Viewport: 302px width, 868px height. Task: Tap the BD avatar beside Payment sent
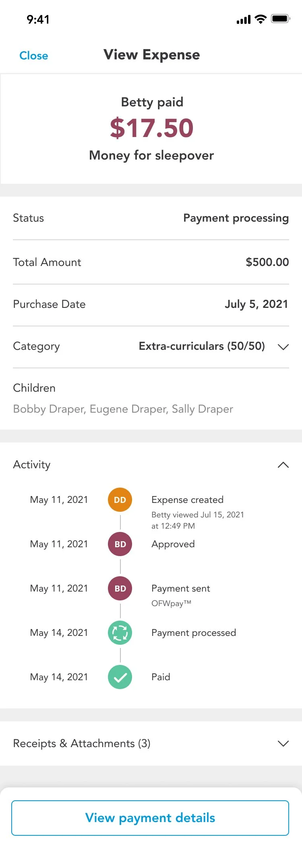click(120, 588)
